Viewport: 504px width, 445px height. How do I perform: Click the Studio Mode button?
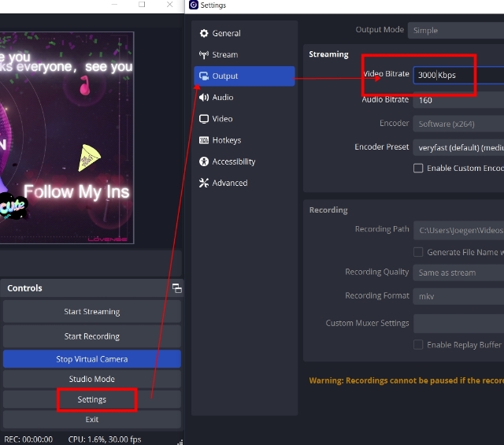point(92,379)
